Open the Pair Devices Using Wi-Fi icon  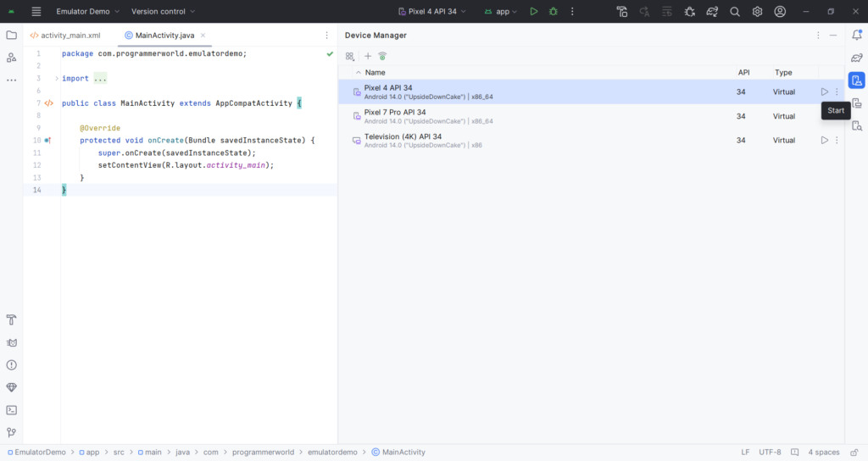(382, 56)
